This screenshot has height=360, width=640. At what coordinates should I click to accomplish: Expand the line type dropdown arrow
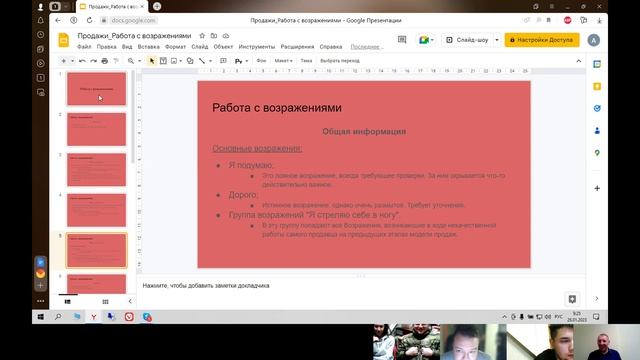(211, 61)
